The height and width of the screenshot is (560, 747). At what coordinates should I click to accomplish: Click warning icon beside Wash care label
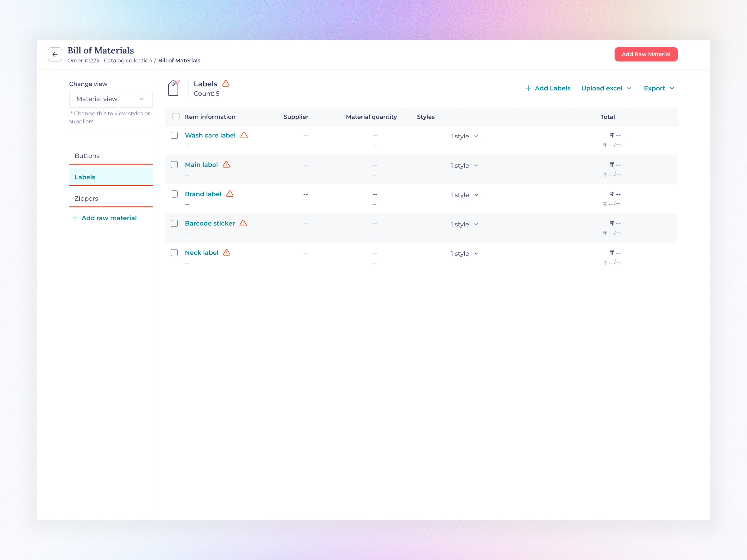pyautogui.click(x=244, y=135)
